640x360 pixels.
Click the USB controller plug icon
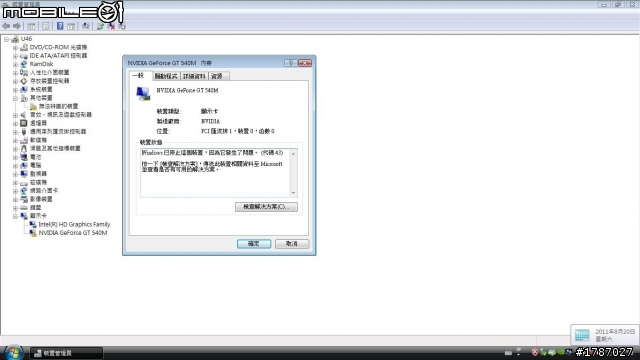click(24, 131)
